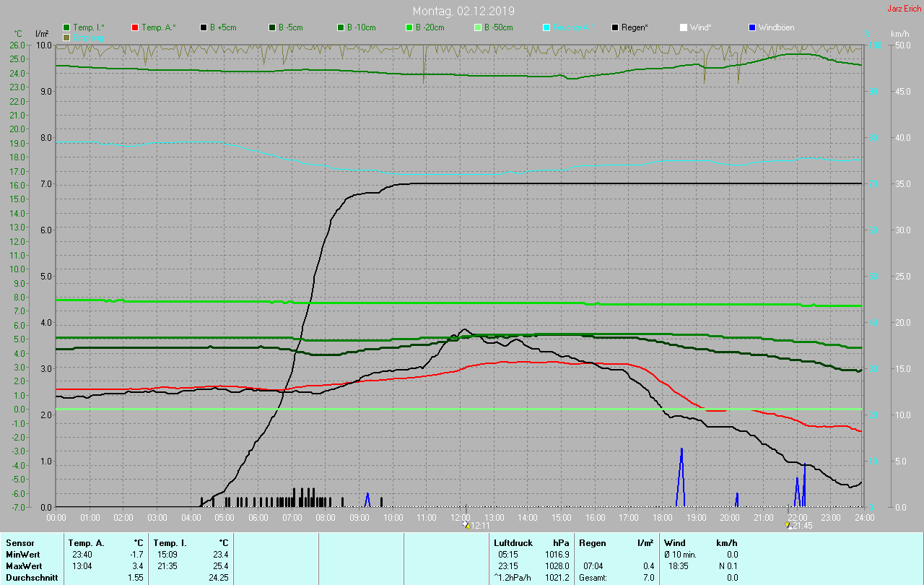Select the average outside temperature "1.55"

[x=135, y=578]
